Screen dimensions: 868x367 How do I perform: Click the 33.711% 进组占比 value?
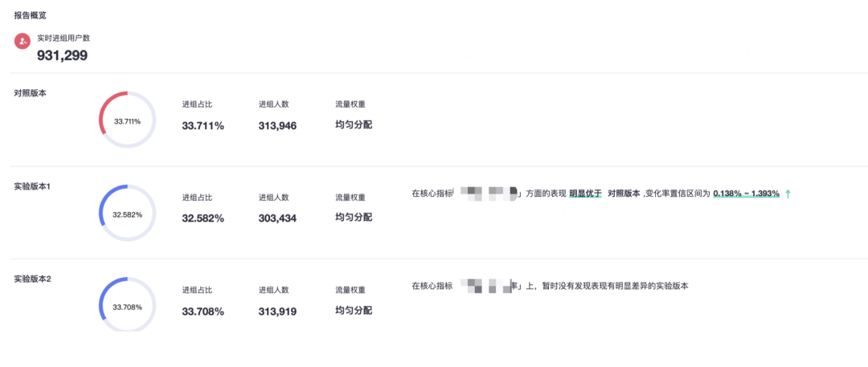[203, 125]
